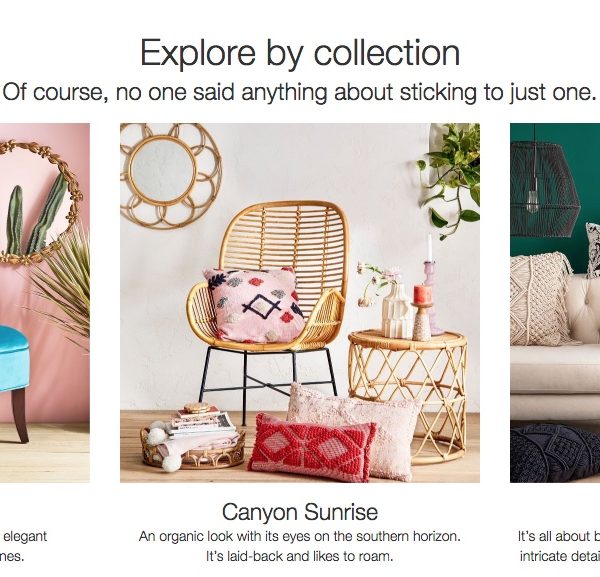The height and width of the screenshot is (577, 600).
Task: Open the Canyon Sunrise collection image
Action: [x=300, y=303]
